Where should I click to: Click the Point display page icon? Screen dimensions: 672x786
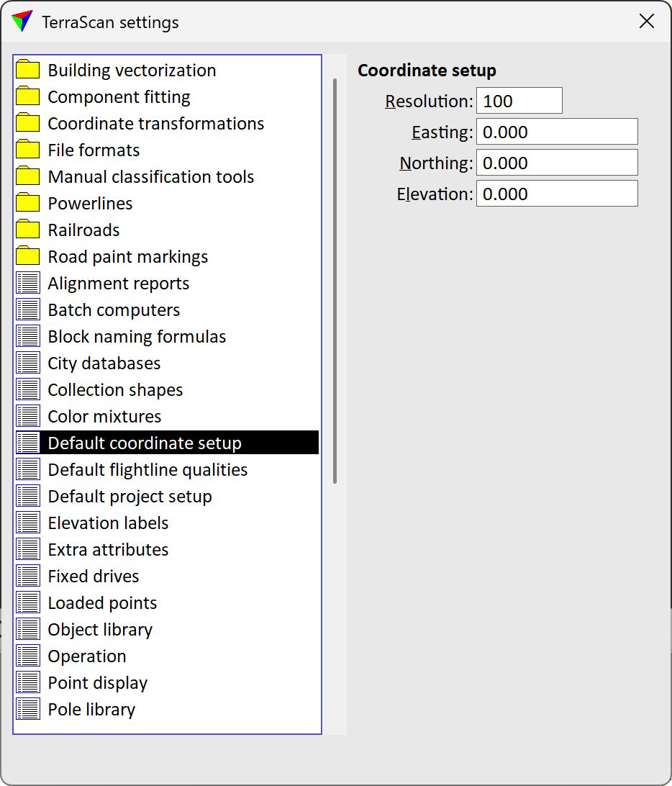pos(28,682)
